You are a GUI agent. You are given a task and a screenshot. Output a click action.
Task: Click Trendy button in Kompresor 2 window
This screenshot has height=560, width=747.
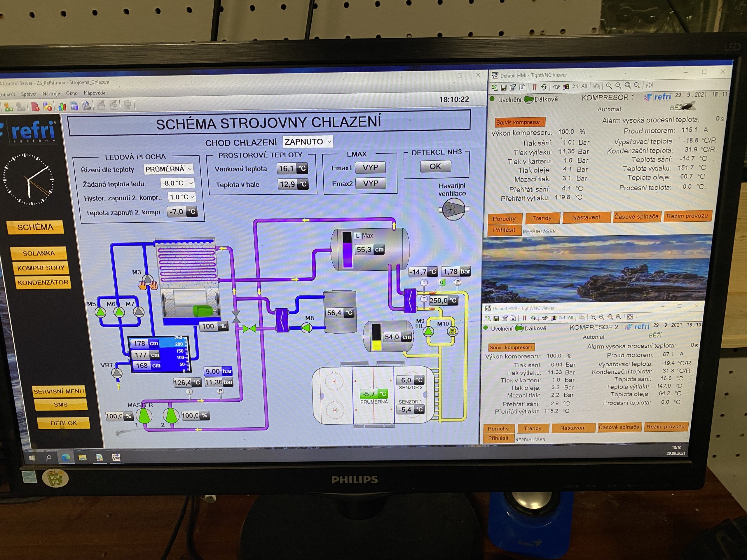click(x=533, y=428)
